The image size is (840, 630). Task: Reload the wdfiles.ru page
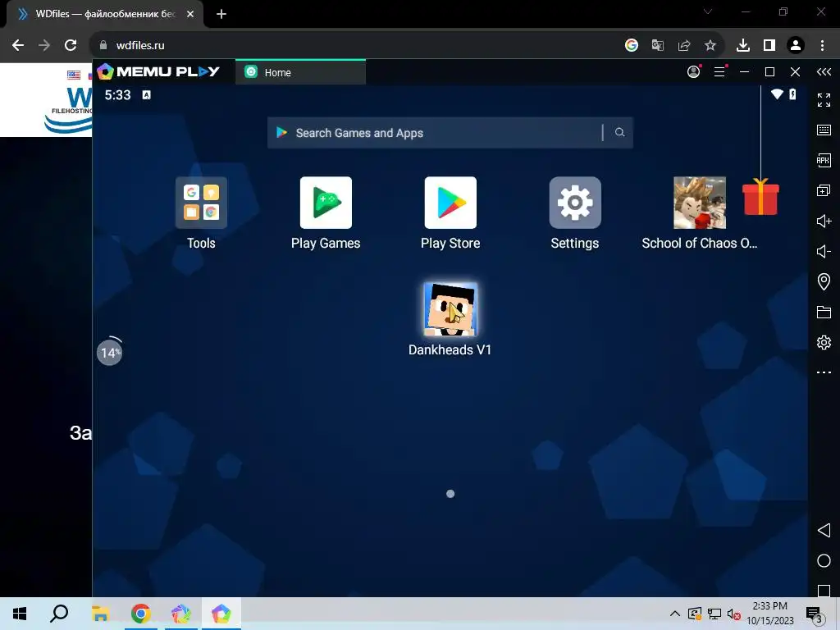(x=71, y=45)
